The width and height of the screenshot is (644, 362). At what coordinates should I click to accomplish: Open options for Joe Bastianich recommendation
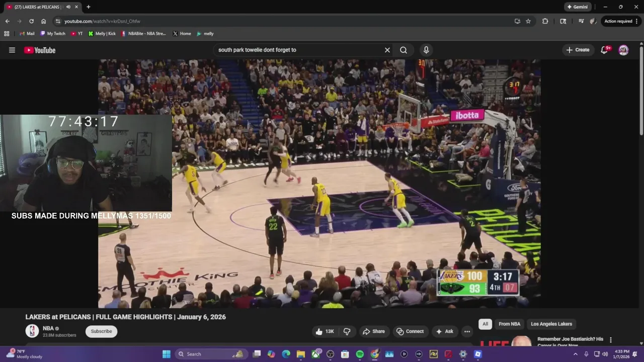click(x=611, y=340)
